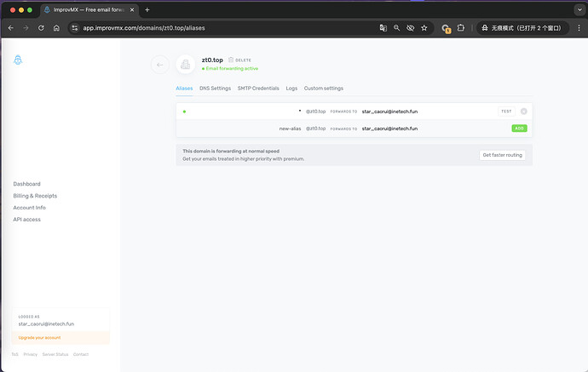Remove the catch-all alias with the X icon
Screen dimensions: 588x372
click(524, 112)
